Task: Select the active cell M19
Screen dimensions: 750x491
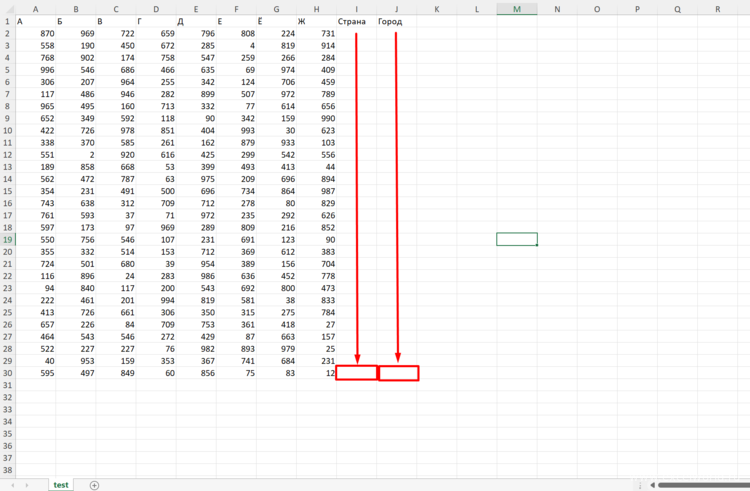Action: pyautogui.click(x=517, y=239)
